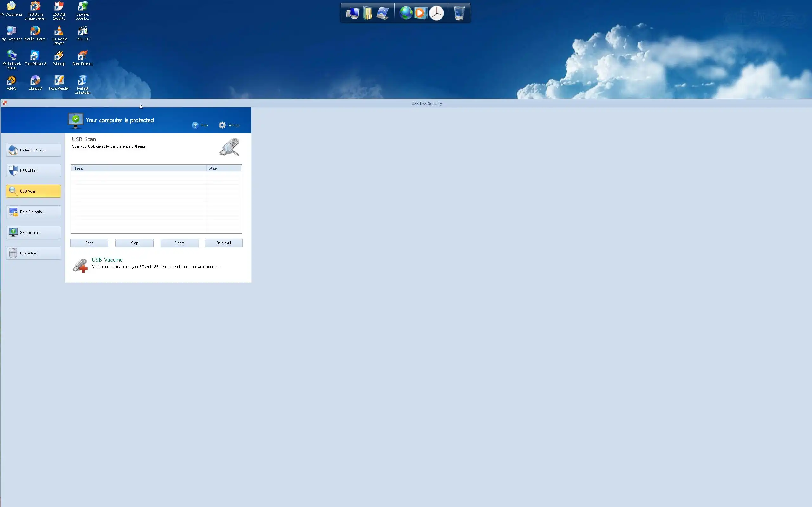Image resolution: width=812 pixels, height=507 pixels.
Task: Click the USB Vaccine drive icon
Action: coord(80,265)
